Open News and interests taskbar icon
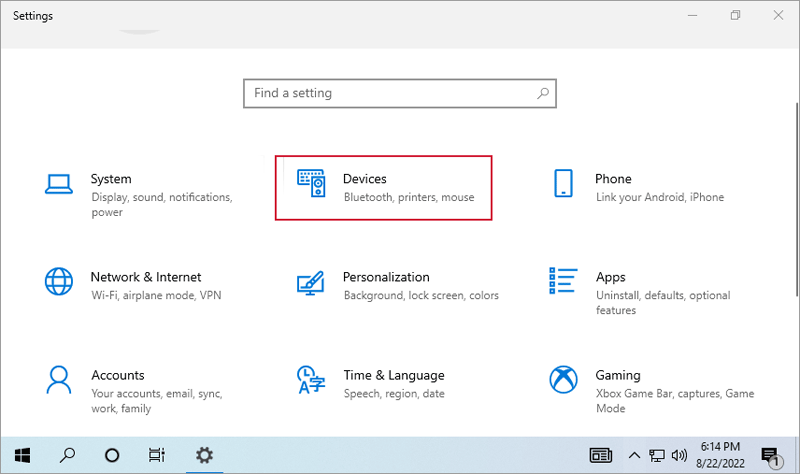The image size is (800, 474). 601,455
